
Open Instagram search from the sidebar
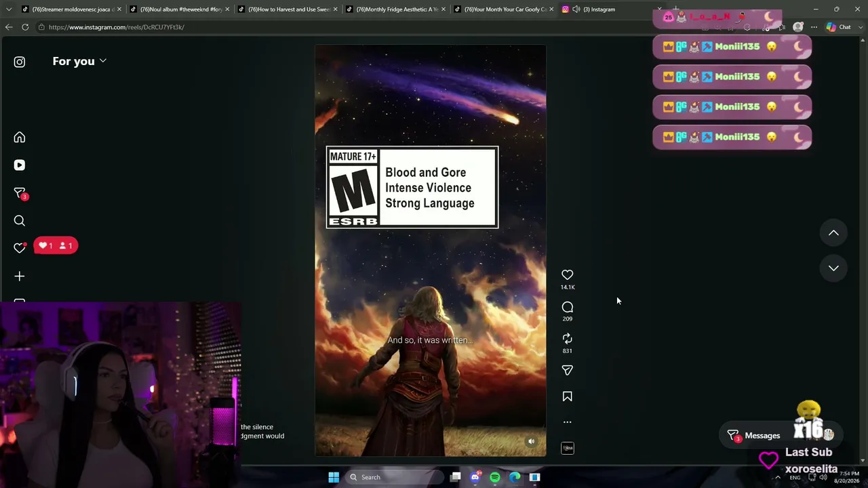click(20, 221)
